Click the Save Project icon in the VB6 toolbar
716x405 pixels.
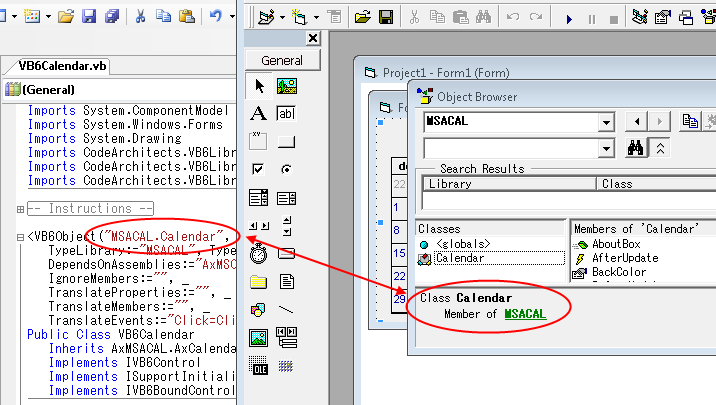click(x=386, y=18)
